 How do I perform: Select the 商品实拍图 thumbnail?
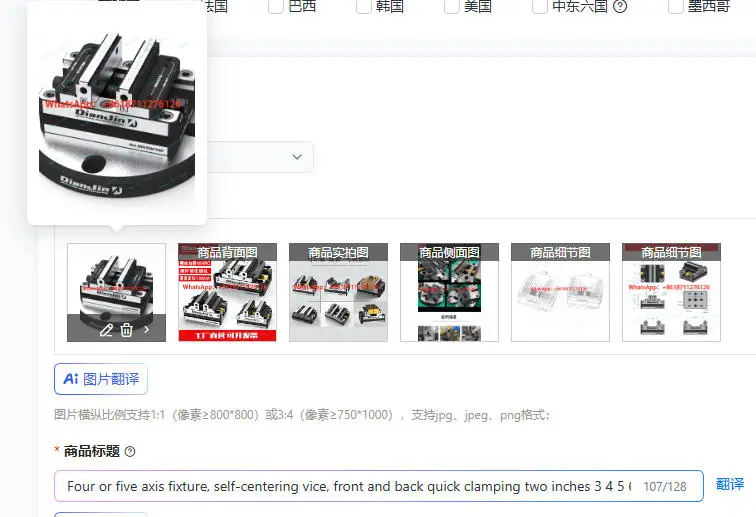(338, 292)
